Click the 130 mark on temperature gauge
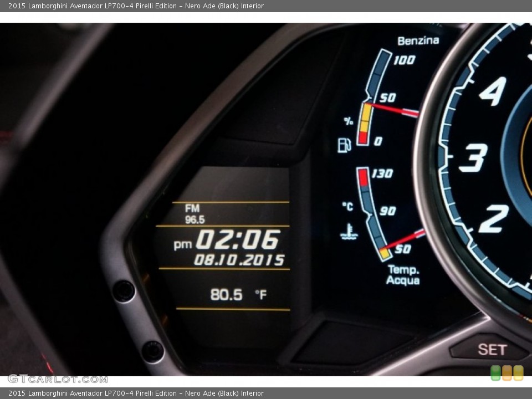 pos(382,173)
